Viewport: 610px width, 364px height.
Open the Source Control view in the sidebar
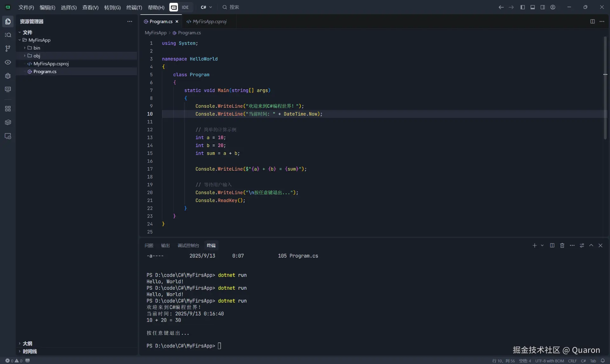(x=8, y=48)
